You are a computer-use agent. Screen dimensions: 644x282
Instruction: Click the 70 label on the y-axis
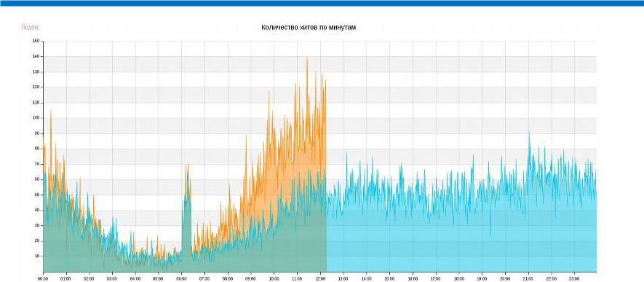point(36,164)
